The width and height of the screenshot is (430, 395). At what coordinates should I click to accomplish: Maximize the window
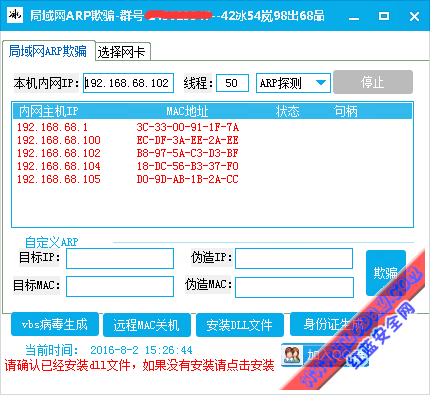tap(384, 16)
